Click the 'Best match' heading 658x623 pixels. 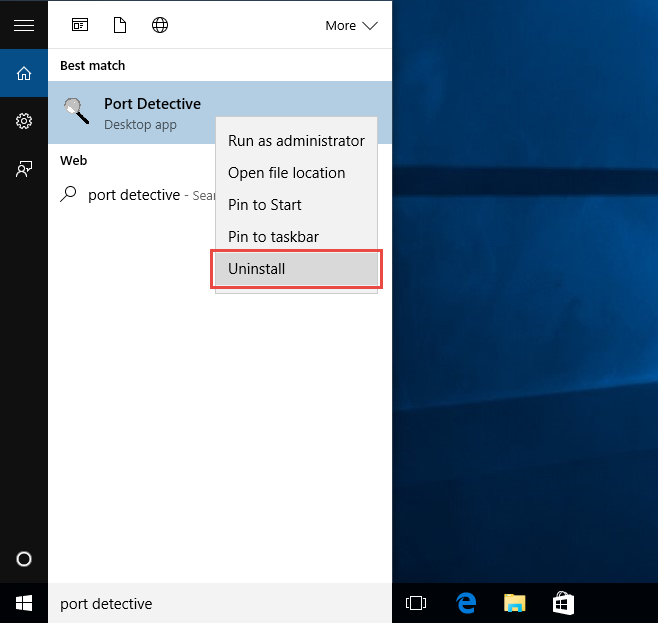coord(92,65)
